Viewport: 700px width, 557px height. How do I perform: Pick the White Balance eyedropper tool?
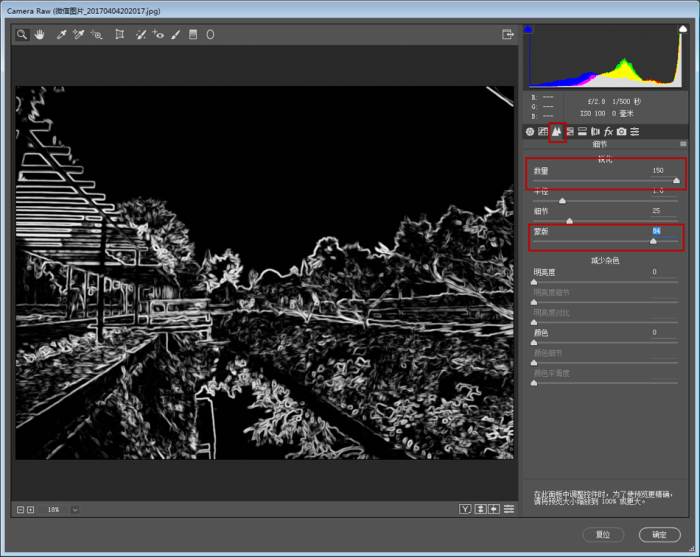pos(61,34)
